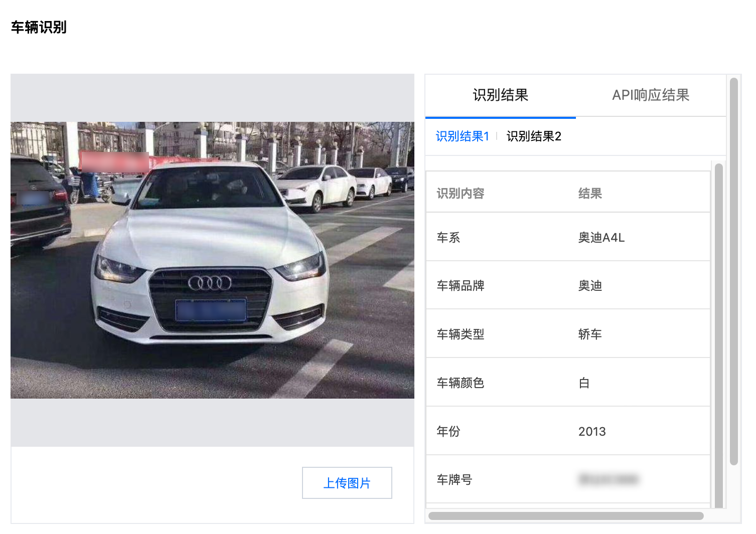This screenshot has width=756, height=534.
Task: Click the horizontal scrollbar below the table
Action: click(565, 516)
